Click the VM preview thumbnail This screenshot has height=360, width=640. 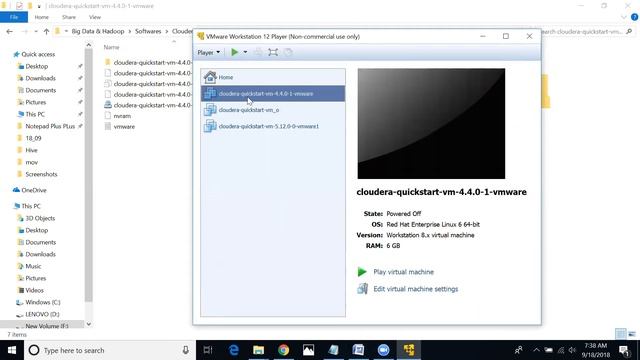(x=431, y=124)
